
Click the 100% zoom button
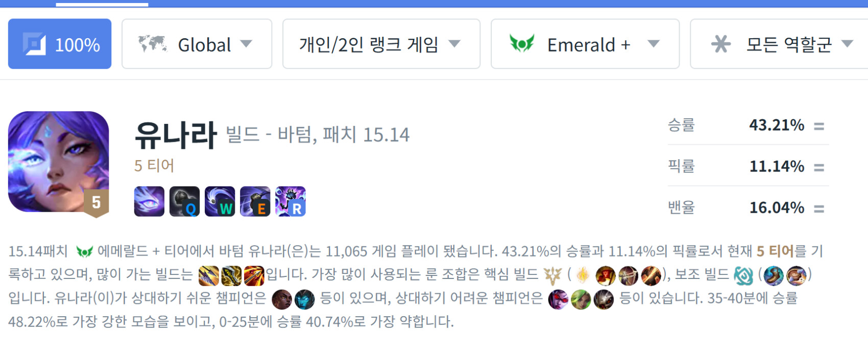tap(60, 44)
